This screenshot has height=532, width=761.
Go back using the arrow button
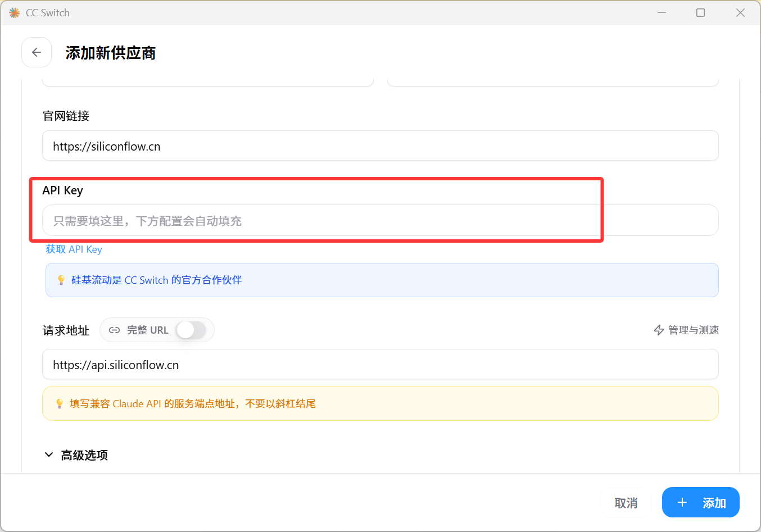tap(37, 52)
